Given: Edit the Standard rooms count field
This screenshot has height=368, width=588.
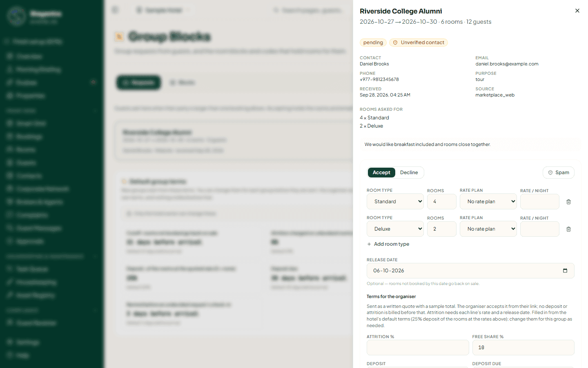Looking at the screenshot, I should click(x=442, y=202).
